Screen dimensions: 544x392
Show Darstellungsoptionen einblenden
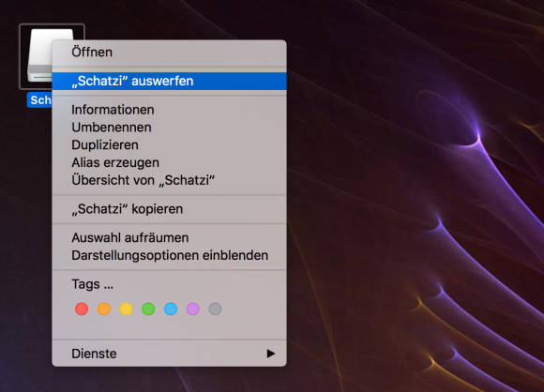(170, 256)
